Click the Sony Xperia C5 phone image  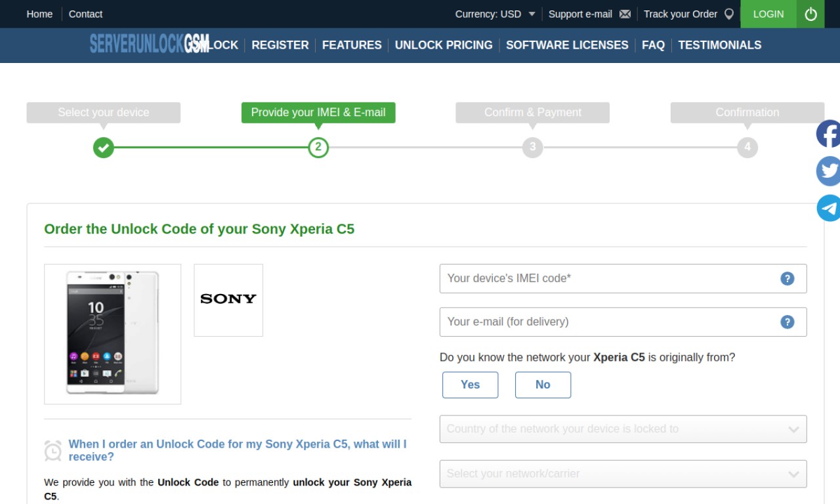[112, 333]
